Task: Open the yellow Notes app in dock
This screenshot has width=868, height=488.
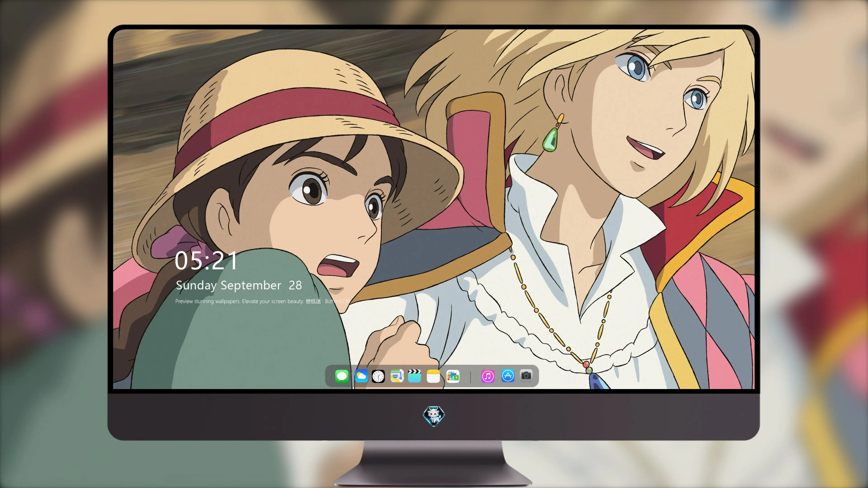Action: 433,376
